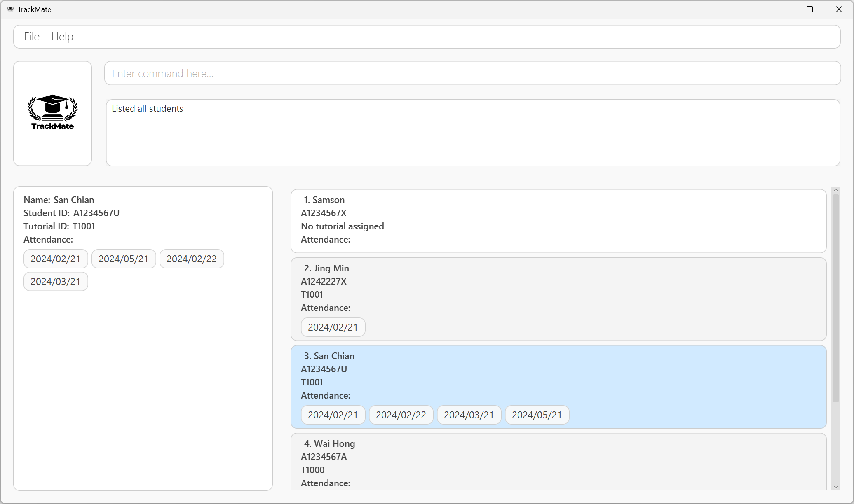Click San Chian's 2024/03/21 tag in list
The image size is (854, 504).
click(469, 415)
